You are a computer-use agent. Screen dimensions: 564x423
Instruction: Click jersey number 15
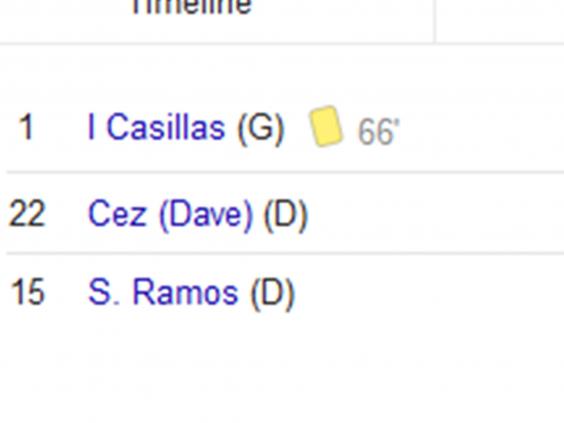coord(28,292)
